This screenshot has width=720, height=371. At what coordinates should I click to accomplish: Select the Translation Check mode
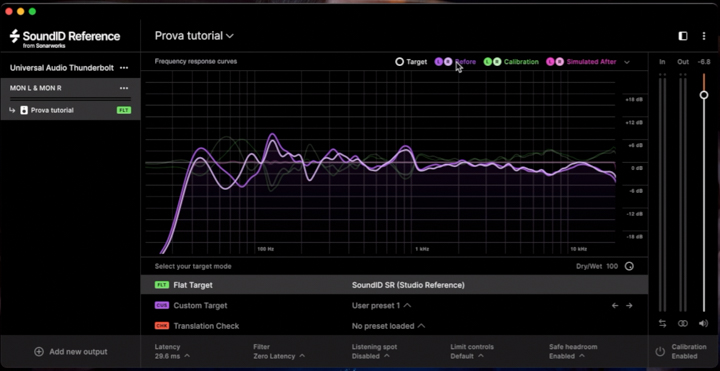pos(394,326)
